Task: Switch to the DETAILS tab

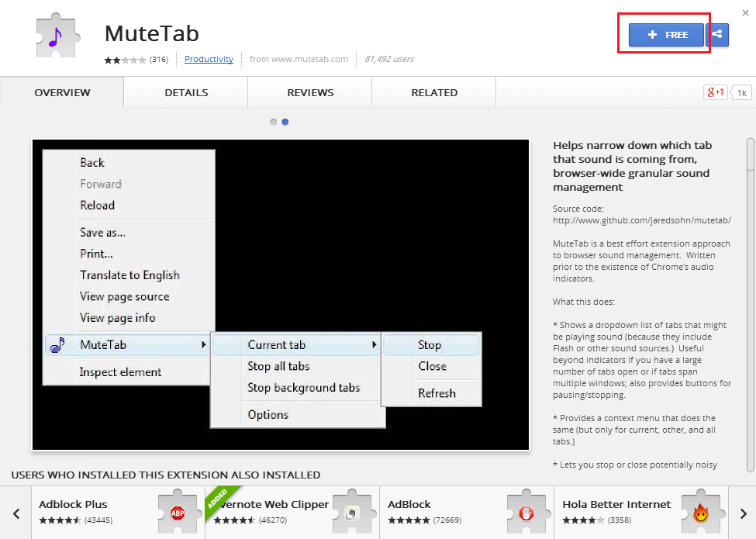Action: [x=186, y=92]
